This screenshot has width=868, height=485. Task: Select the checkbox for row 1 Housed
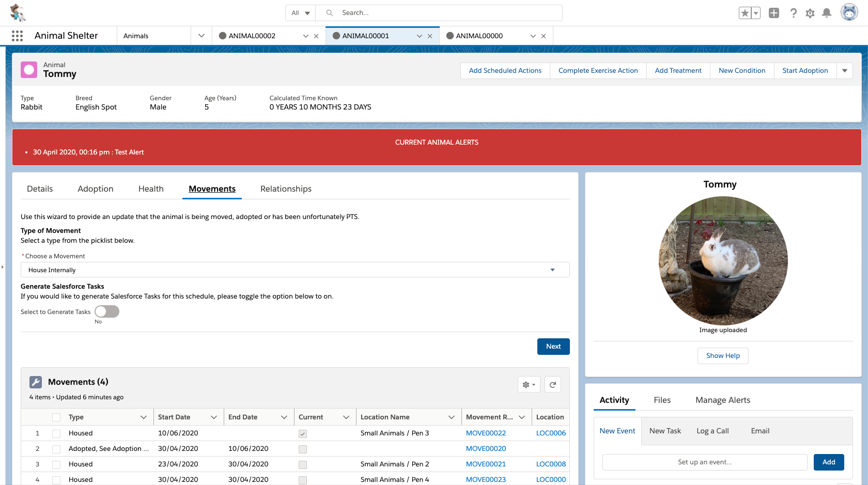point(56,433)
